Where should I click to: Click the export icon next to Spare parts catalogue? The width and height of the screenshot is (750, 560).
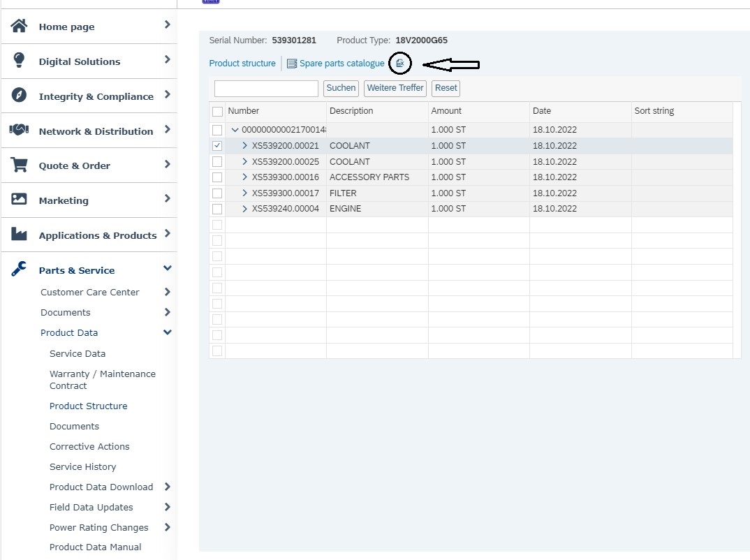(400, 63)
